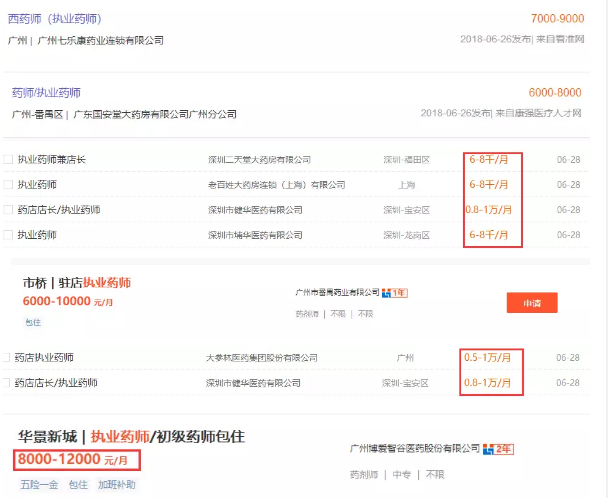Viewport: 608px width, 498px height.
Task: Click the 1年 membership badge icon
Action: 395,293
